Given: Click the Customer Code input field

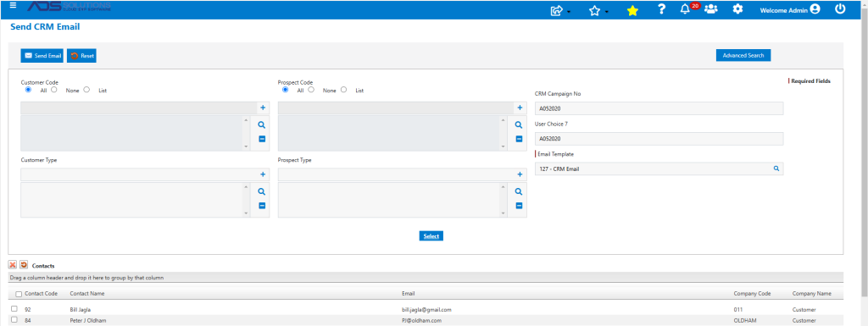Looking at the screenshot, I should (x=138, y=108).
